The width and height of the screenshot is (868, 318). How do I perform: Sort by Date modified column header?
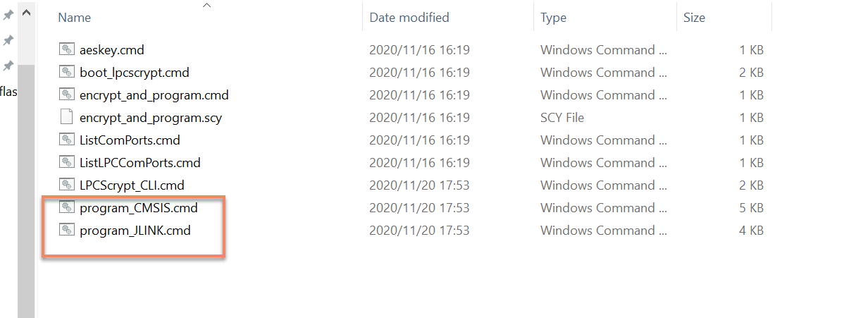(409, 18)
